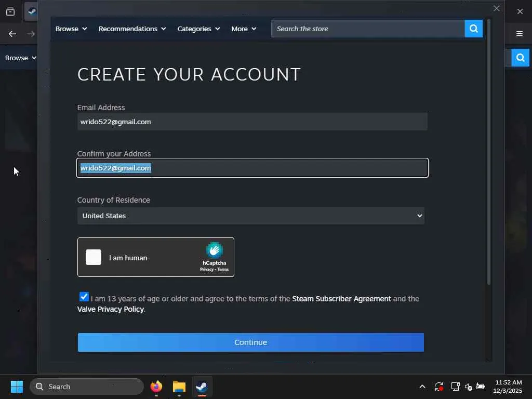The image size is (532, 399).
Task: Open the Country of Residence dropdown
Action: pos(251,216)
